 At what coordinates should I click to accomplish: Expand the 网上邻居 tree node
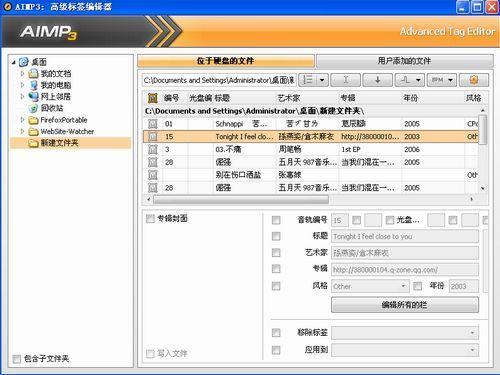22,96
